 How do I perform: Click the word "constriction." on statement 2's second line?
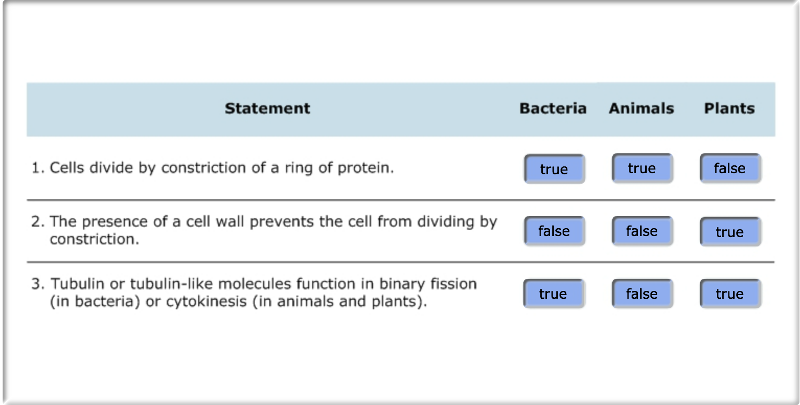[94, 240]
